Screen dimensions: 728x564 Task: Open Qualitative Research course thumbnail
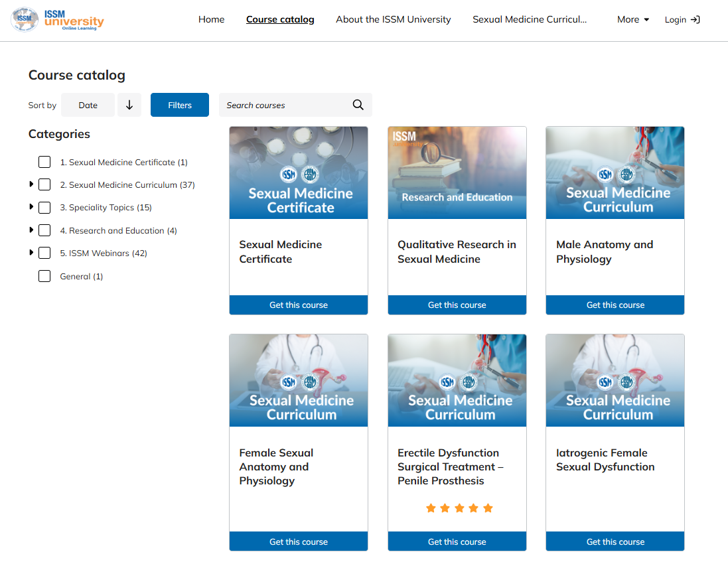(457, 173)
